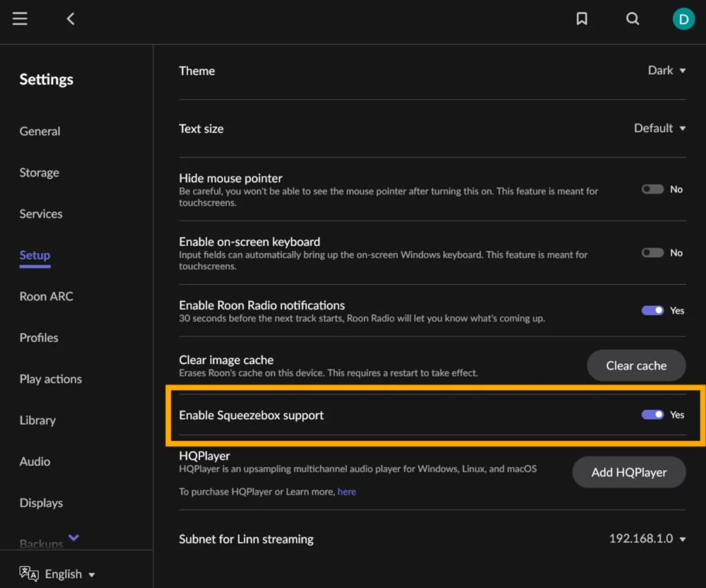The height and width of the screenshot is (588, 706).
Task: Click the language translate icon
Action: click(x=29, y=574)
